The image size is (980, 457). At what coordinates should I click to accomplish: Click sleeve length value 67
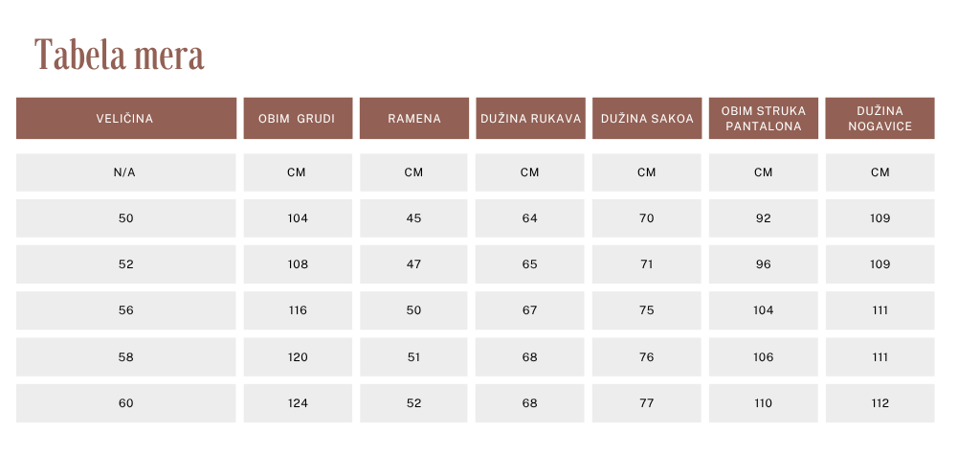click(530, 310)
